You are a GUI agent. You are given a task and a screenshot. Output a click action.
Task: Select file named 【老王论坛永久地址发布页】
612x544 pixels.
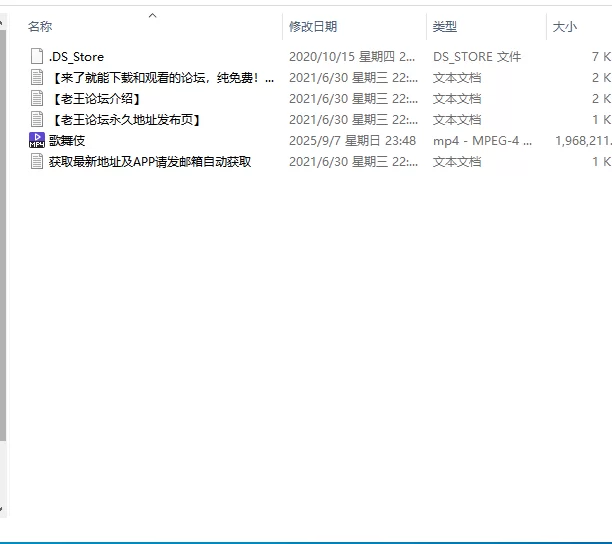tap(126, 120)
